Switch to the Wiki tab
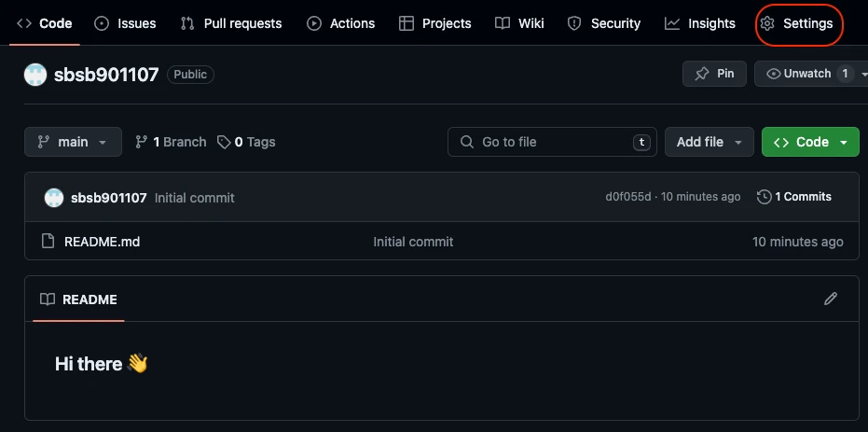This screenshot has height=432, width=868. (519, 23)
